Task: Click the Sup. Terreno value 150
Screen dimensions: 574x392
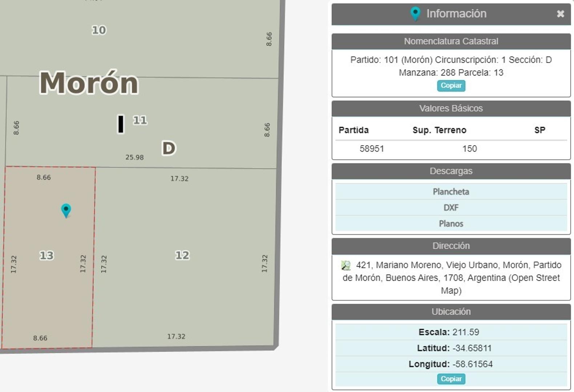Action: tap(469, 148)
